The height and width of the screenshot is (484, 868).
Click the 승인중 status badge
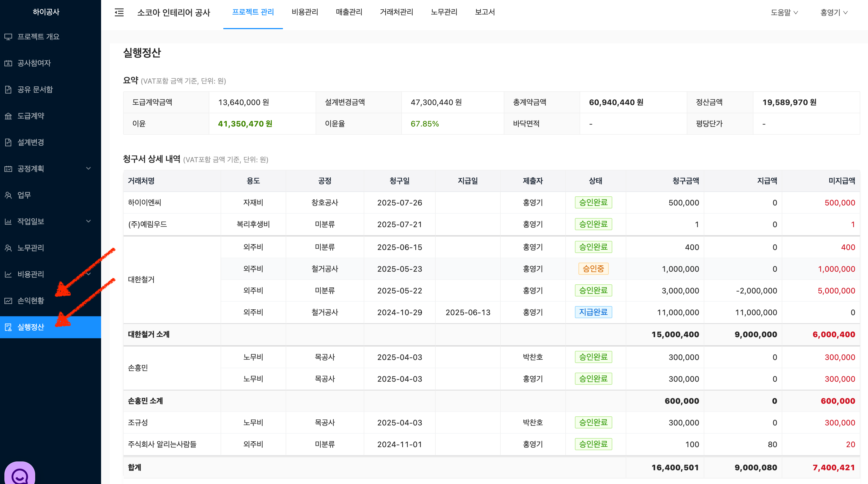593,269
